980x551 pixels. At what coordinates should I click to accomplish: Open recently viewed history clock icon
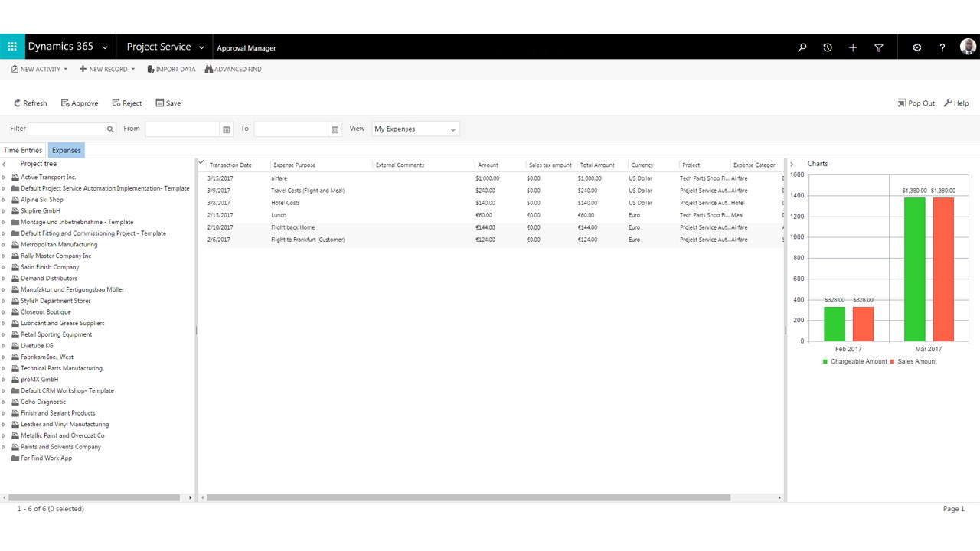[828, 47]
